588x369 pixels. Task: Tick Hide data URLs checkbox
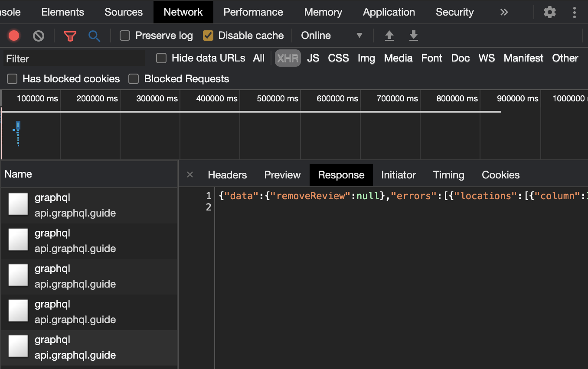point(161,58)
